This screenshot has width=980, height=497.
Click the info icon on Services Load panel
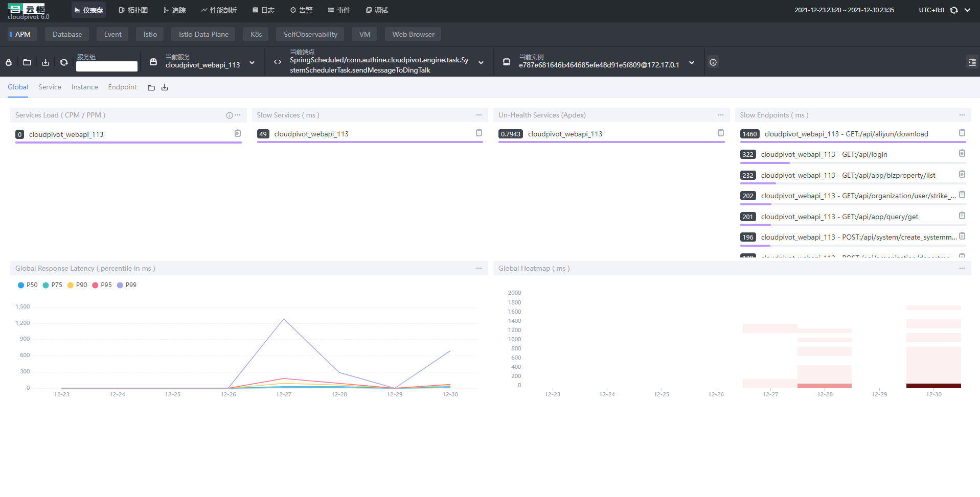pos(230,115)
